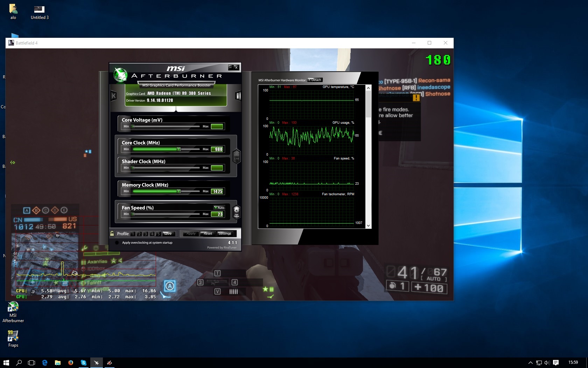
Task: Click the Fan Speed slider track
Action: [166, 214]
